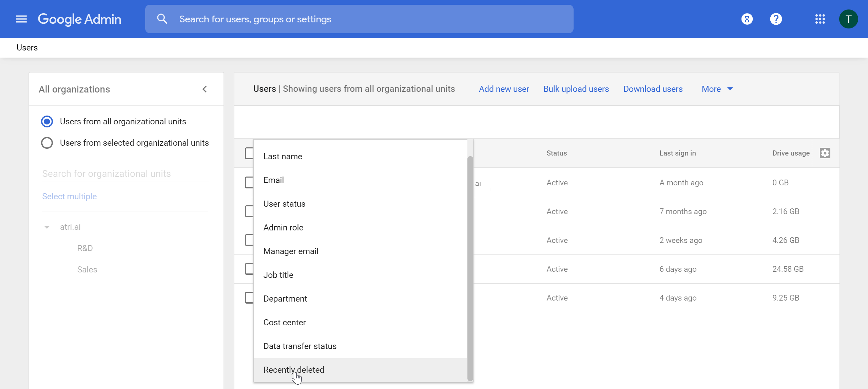This screenshot has width=868, height=389.
Task: Click the Download users link
Action: [x=653, y=89]
